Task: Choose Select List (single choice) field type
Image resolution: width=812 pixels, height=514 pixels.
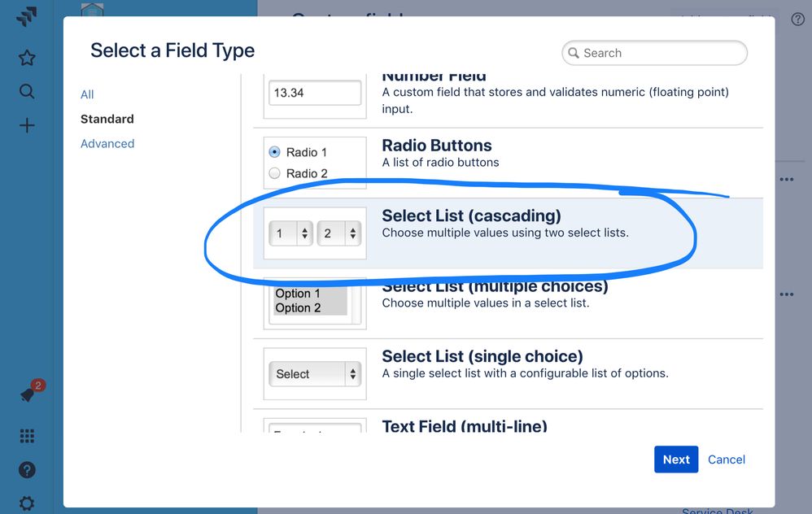Action: click(x=508, y=374)
